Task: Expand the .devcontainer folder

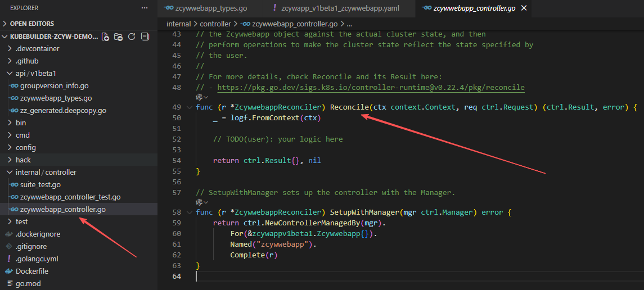Action: (x=37, y=49)
